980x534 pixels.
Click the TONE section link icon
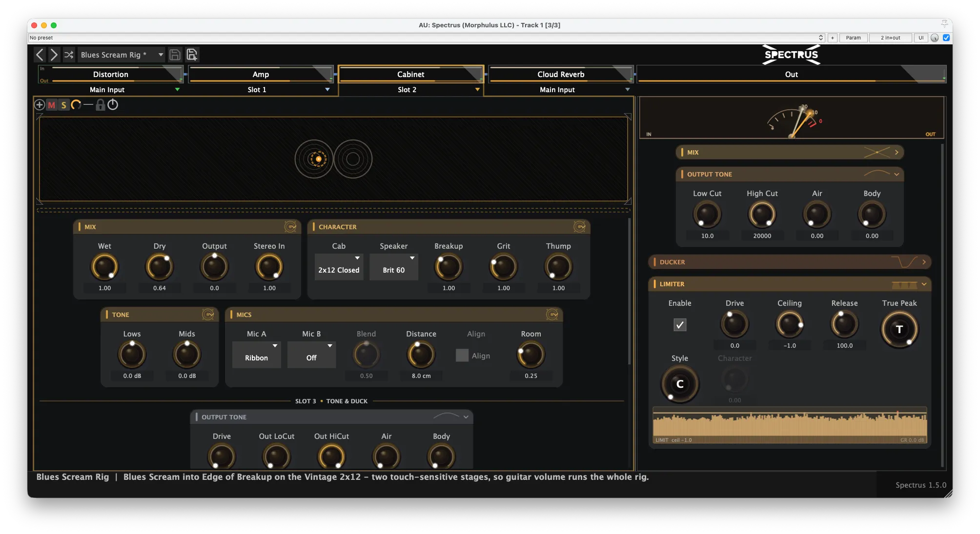pos(208,315)
